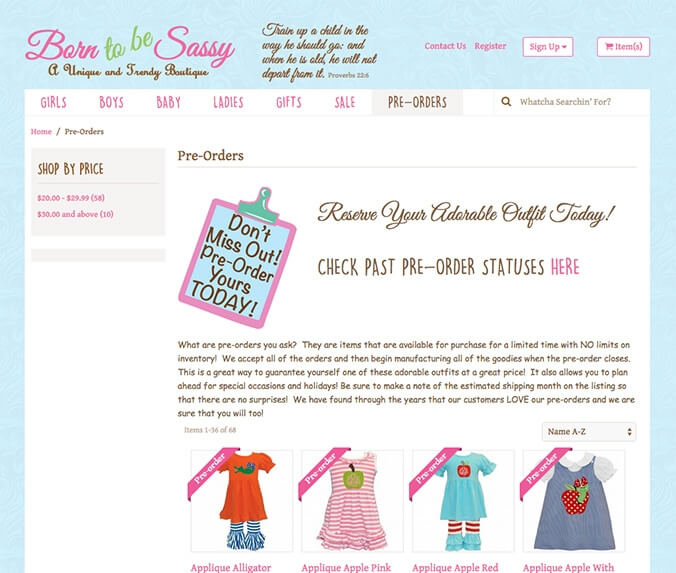Open the Gifts category
The image size is (676, 573).
tap(289, 102)
